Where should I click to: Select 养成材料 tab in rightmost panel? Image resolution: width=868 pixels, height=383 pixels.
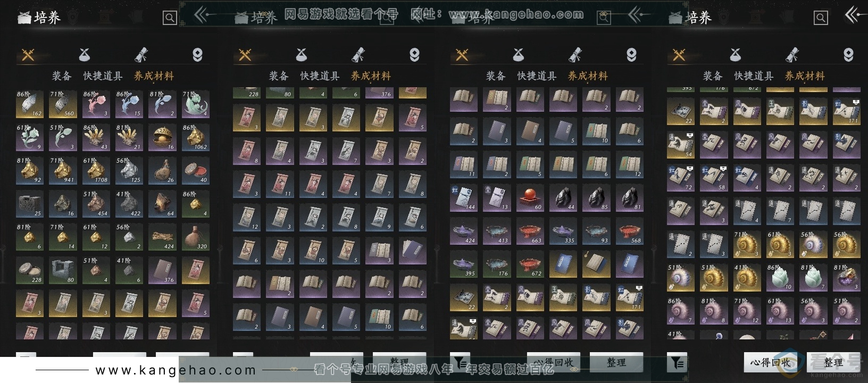[x=805, y=76]
